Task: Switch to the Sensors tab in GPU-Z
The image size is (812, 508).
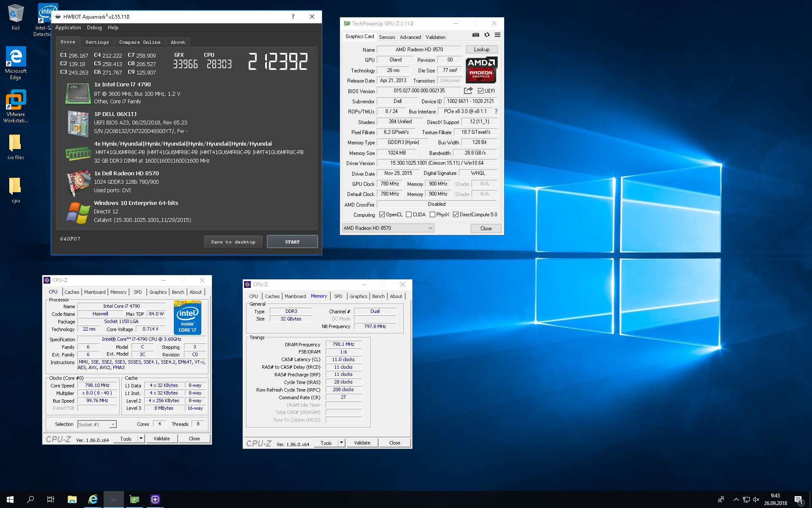Action: click(x=387, y=37)
